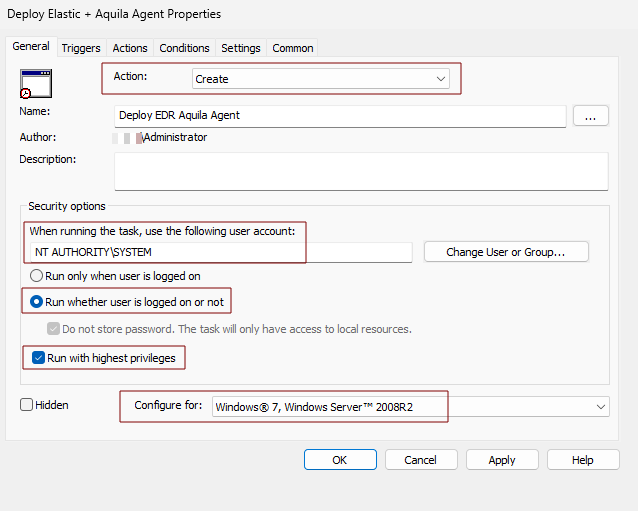The image size is (638, 511).
Task: Click the ellipsis button beside Name field
Action: click(590, 116)
